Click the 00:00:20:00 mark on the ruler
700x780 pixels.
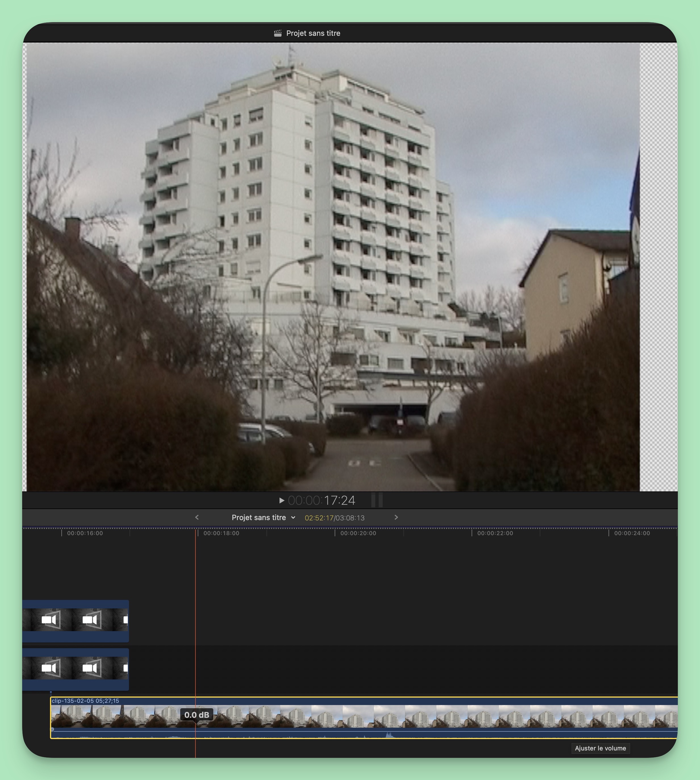coord(358,533)
